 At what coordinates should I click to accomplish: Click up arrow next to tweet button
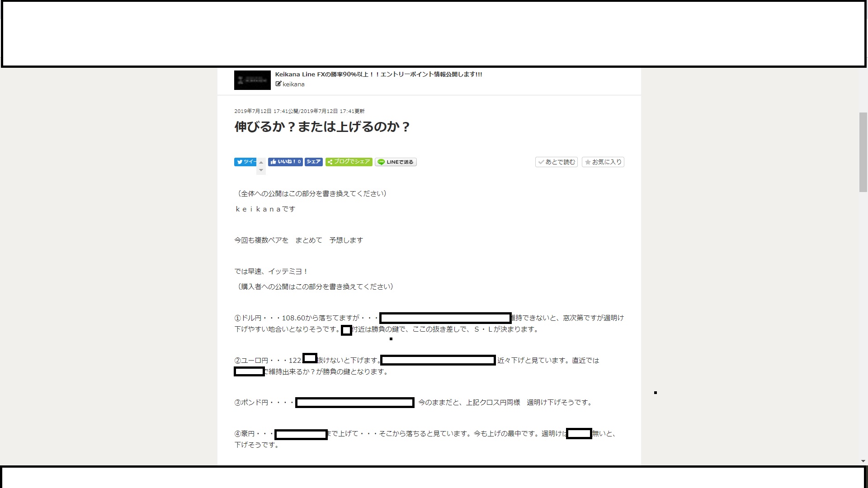point(261,163)
